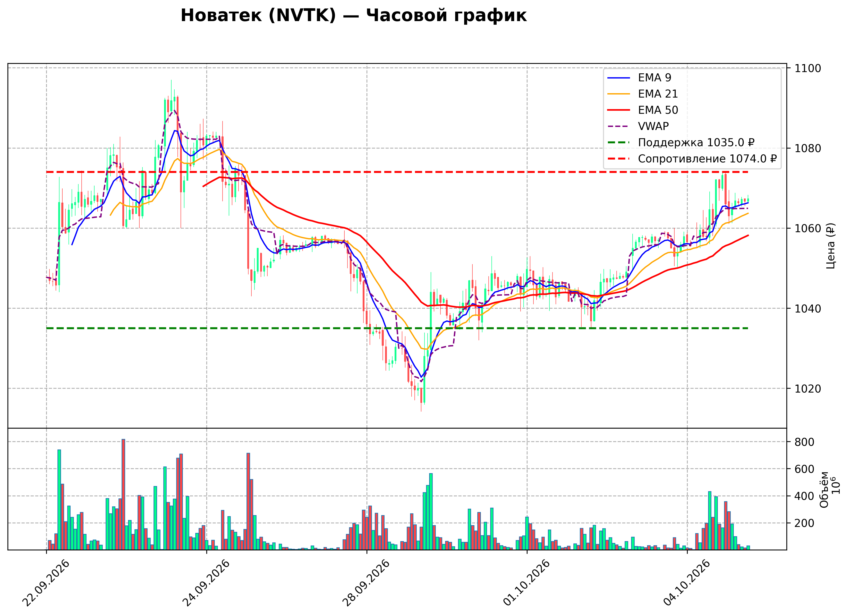Click the date label 28.09.2026
The width and height of the screenshot is (850, 616).
coord(366,583)
